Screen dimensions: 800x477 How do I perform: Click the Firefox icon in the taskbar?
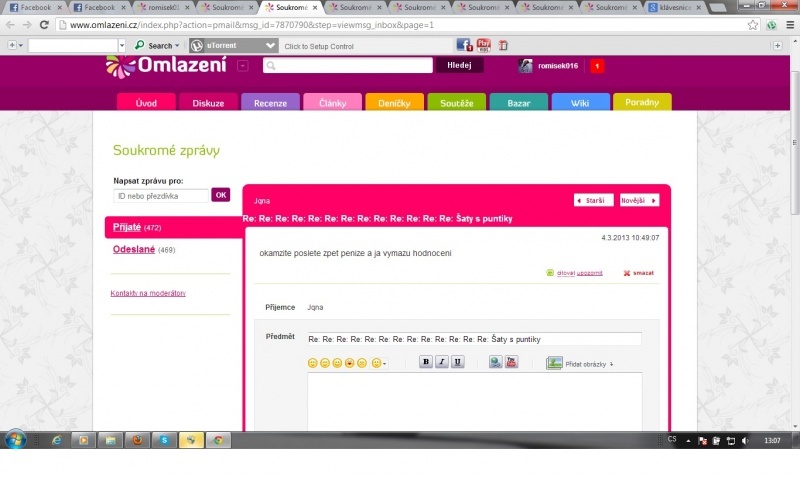pos(136,440)
